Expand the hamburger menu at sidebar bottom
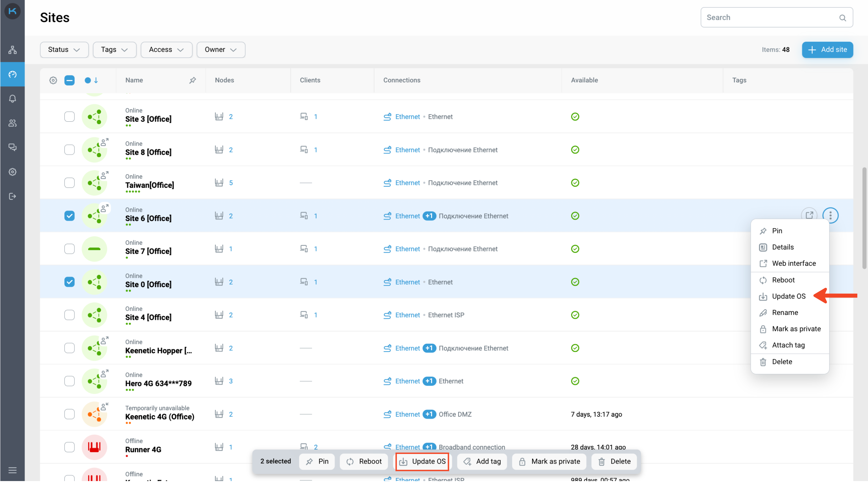 click(x=12, y=471)
